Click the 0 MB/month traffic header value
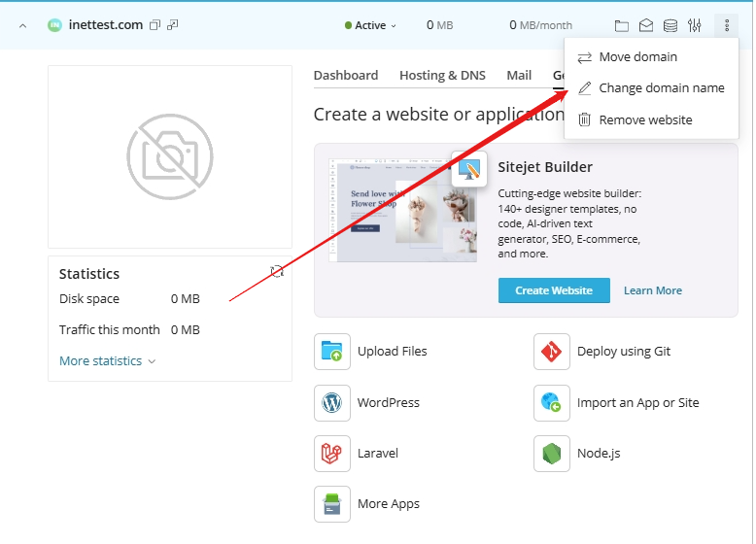The width and height of the screenshot is (756, 544). coord(540,25)
